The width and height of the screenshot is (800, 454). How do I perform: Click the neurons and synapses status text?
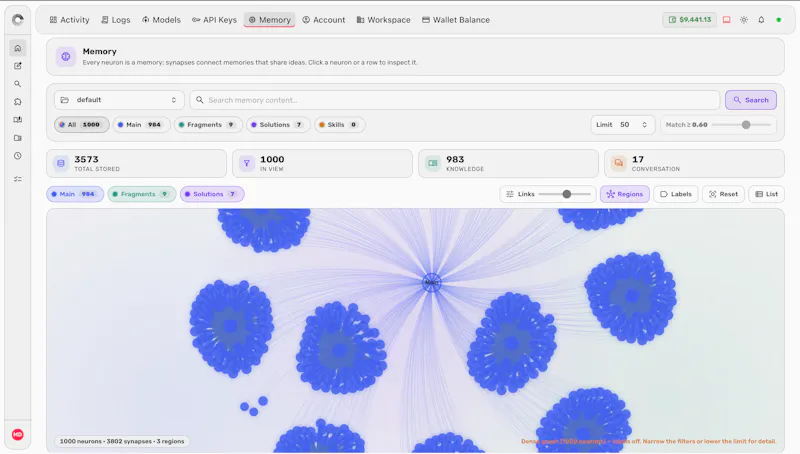122,441
